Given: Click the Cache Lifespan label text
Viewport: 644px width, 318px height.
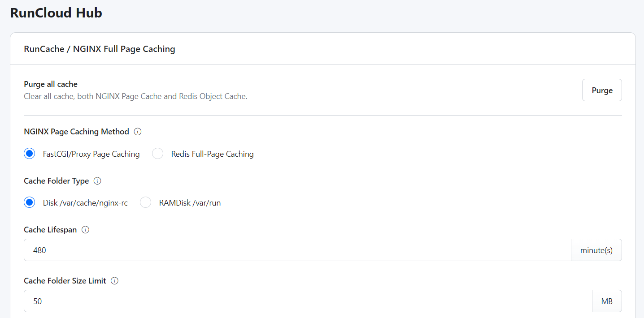Looking at the screenshot, I should pyautogui.click(x=50, y=230).
